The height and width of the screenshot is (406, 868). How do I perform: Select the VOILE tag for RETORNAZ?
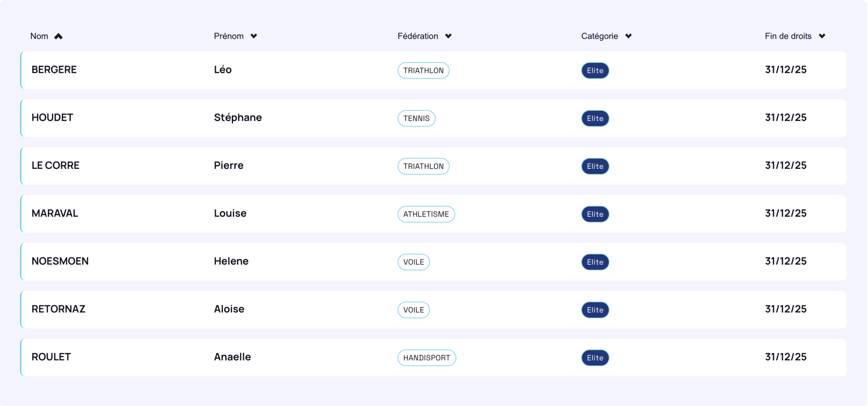[x=414, y=310]
